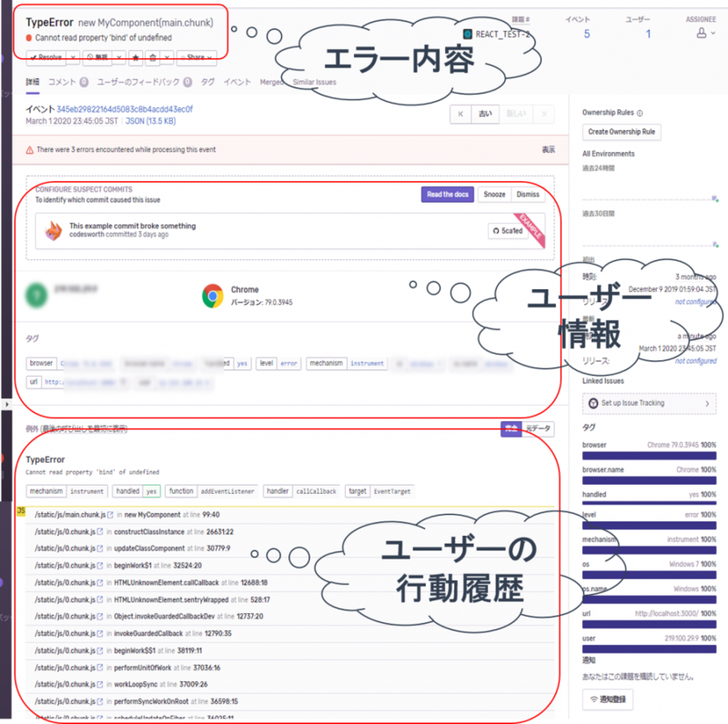
Task: Open Set up Issue Tracking chevron
Action: tap(707, 404)
